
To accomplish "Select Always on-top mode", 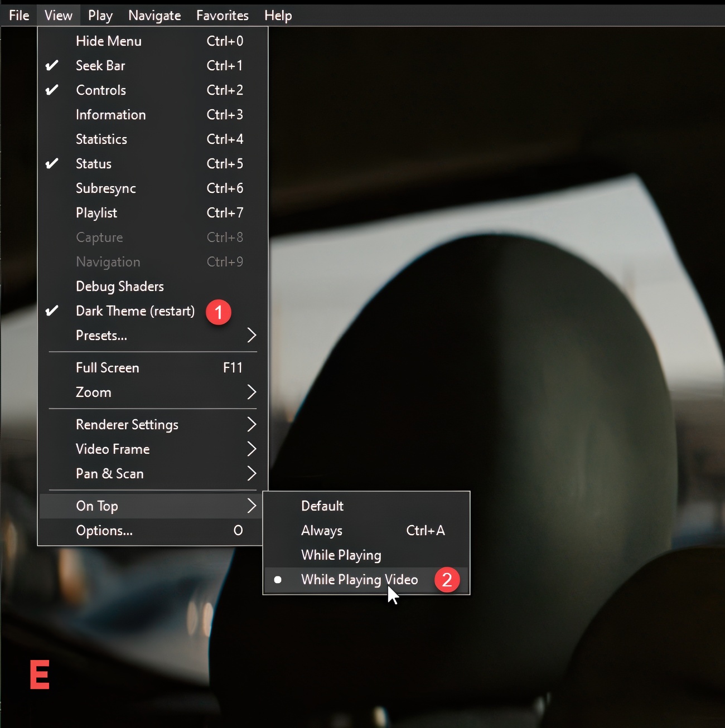I will pos(366,531).
